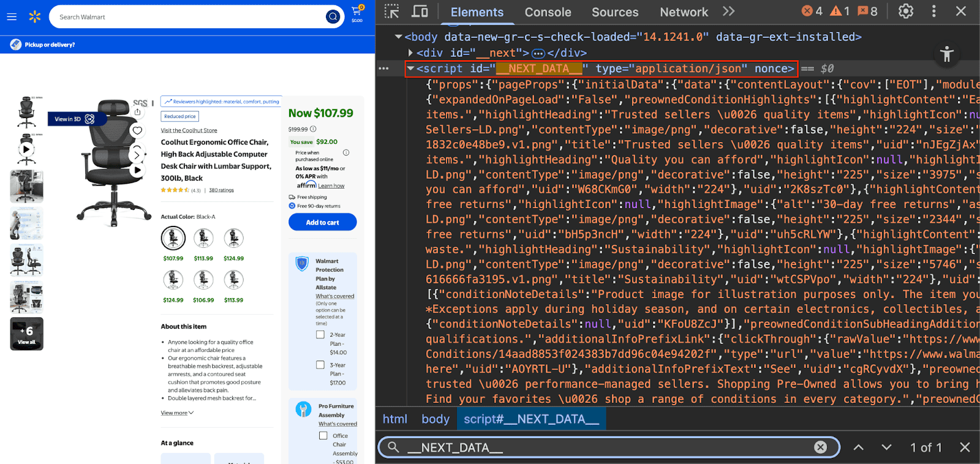Viewport: 980px width, 464px height.
Task: Expand the div id __next node
Action: (x=411, y=53)
